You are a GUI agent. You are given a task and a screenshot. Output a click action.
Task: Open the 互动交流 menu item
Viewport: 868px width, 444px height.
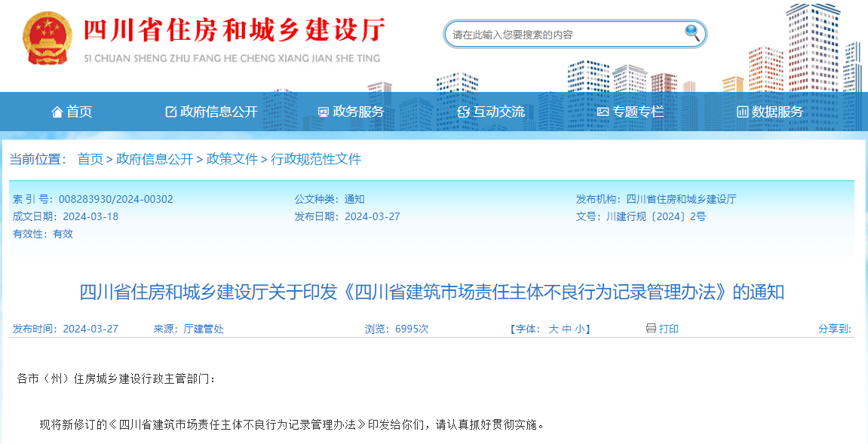coord(492,111)
